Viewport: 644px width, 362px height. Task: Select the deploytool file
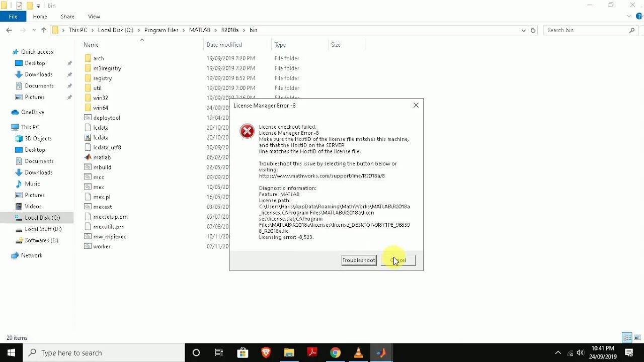point(107,118)
